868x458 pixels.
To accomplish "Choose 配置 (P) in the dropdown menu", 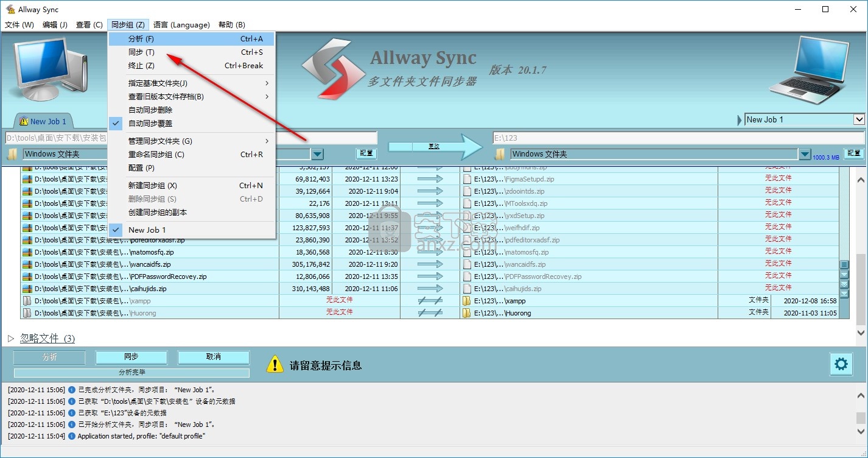I will pyautogui.click(x=191, y=167).
